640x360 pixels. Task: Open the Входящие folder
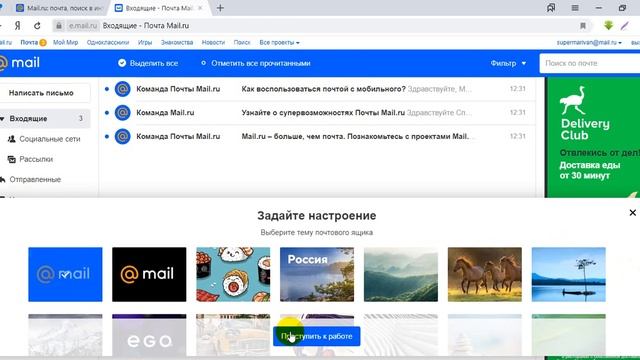point(44,119)
